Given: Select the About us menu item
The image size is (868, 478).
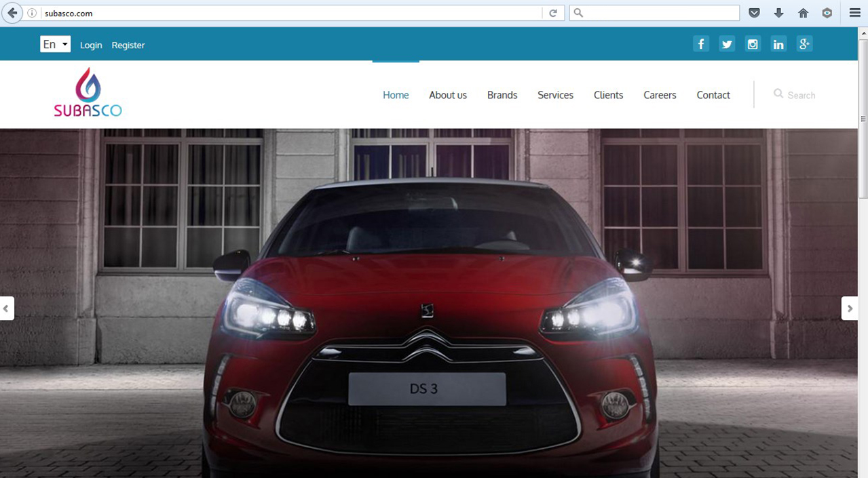Looking at the screenshot, I should (x=448, y=95).
